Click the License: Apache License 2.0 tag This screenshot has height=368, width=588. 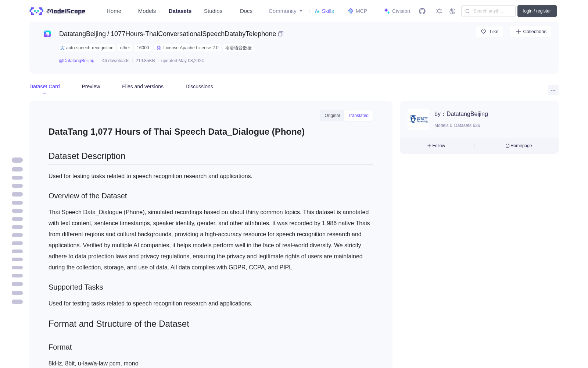click(187, 48)
